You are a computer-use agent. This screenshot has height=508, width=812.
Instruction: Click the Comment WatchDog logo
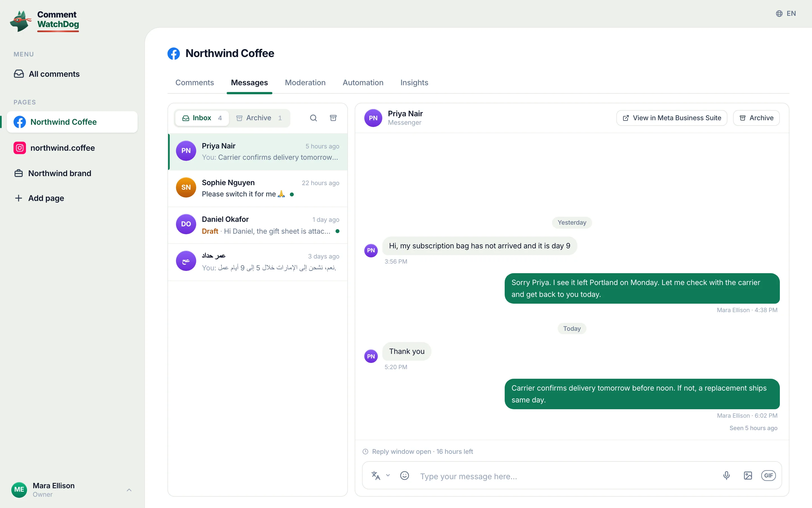coord(45,21)
